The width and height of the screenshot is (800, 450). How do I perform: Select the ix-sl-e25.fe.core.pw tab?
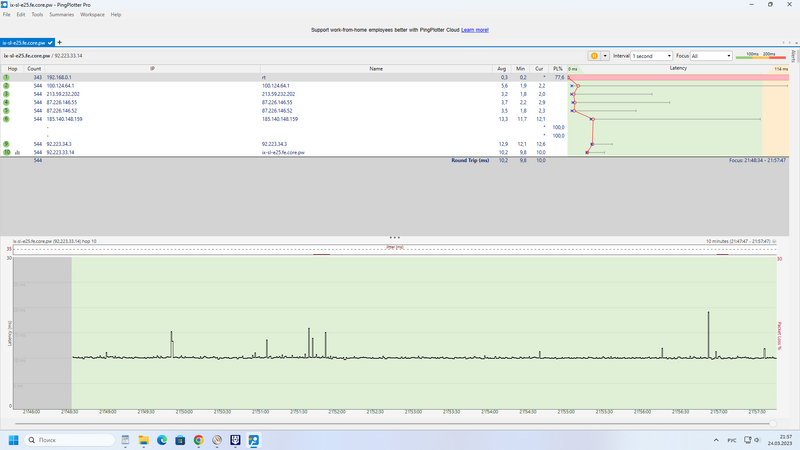[x=27, y=43]
